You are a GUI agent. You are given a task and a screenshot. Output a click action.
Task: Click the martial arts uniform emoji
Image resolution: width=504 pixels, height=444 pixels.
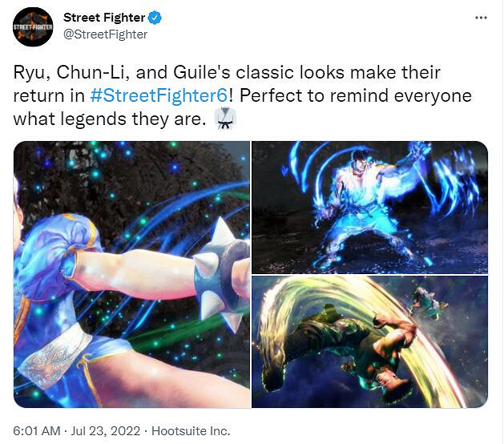pos(225,119)
